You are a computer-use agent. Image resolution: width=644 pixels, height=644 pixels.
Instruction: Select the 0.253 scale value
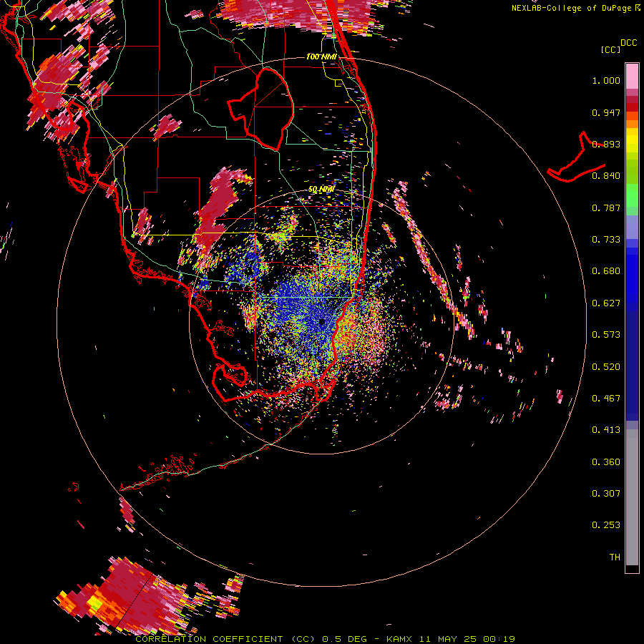[606, 525]
